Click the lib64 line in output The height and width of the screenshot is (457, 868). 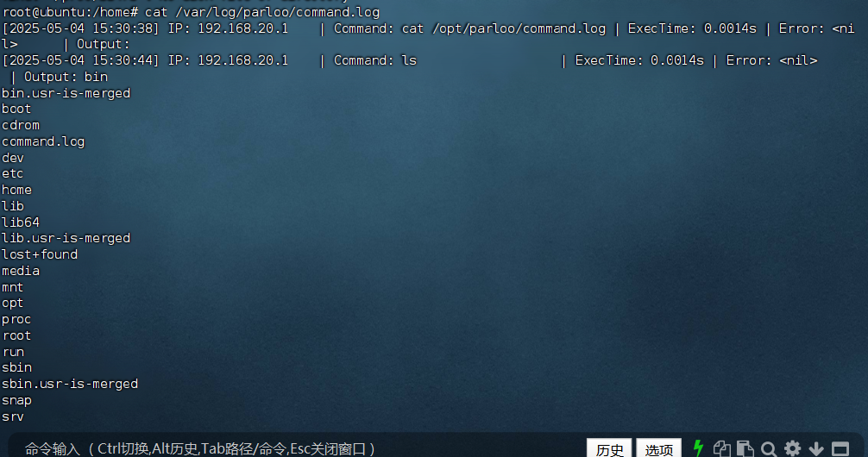pyautogui.click(x=21, y=222)
